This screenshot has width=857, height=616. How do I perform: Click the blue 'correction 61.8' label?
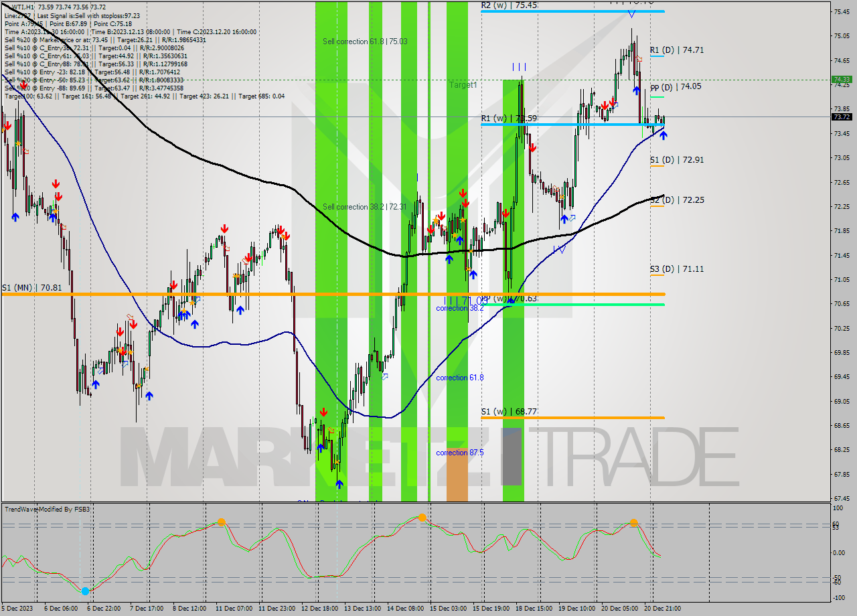(460, 378)
